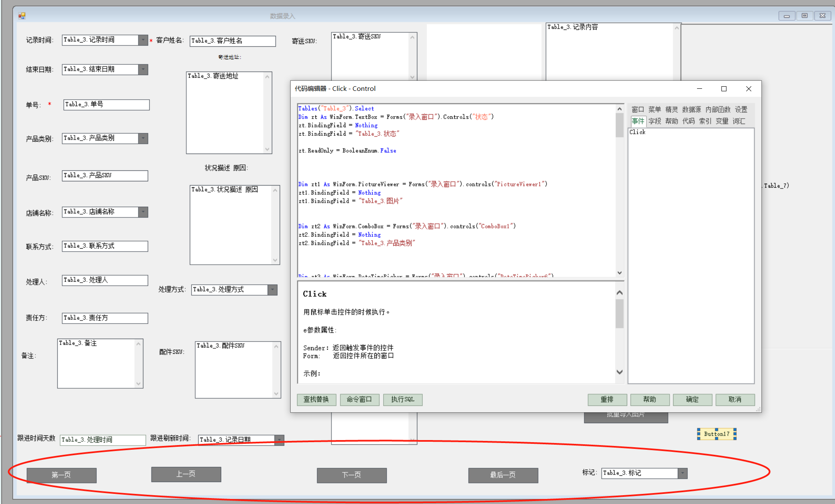Image resolution: width=835 pixels, height=504 pixels.
Task: Select the Button17 control on form
Action: [716, 434]
